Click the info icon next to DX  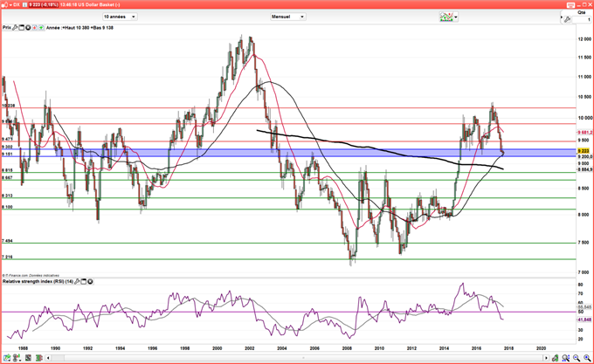25,4
